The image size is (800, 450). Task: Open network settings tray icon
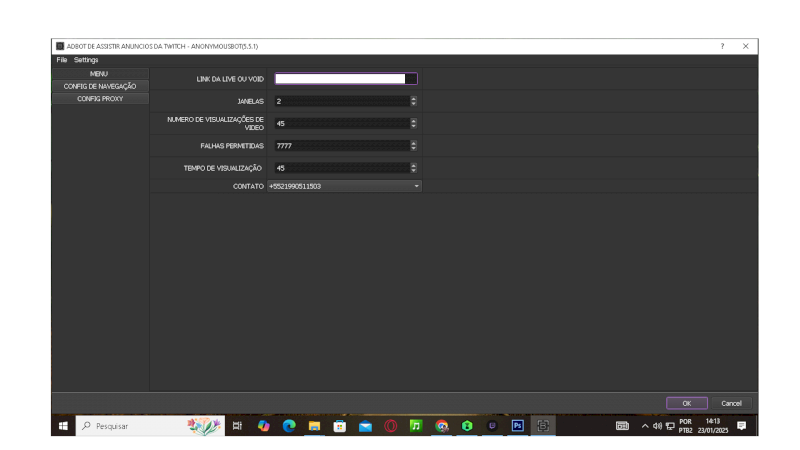click(x=670, y=426)
